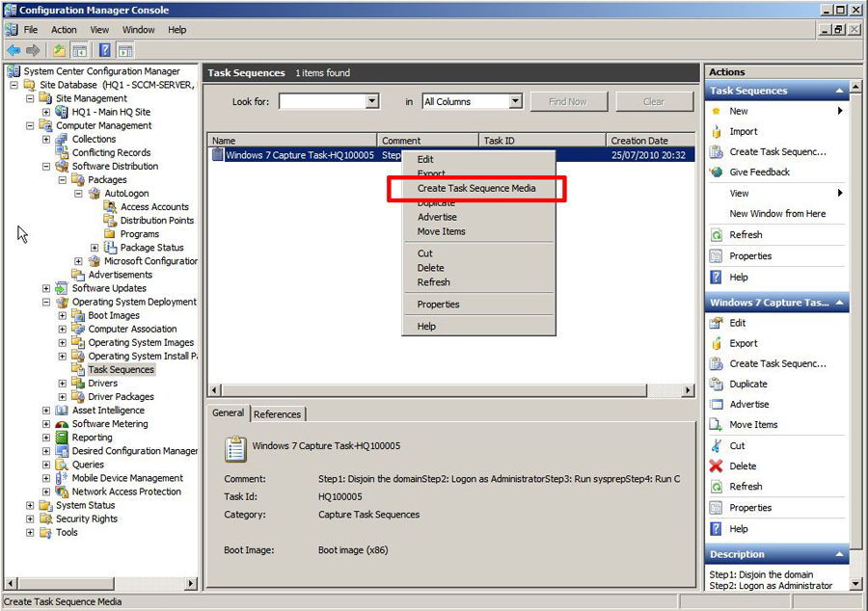Image resolution: width=868 pixels, height=611 pixels.
Task: Click the Duplicate icon in Actions pane
Action: click(x=717, y=384)
